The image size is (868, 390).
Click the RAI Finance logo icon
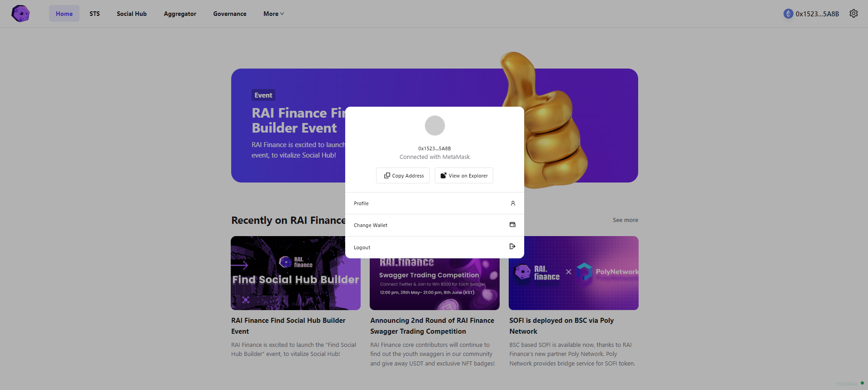tap(20, 14)
